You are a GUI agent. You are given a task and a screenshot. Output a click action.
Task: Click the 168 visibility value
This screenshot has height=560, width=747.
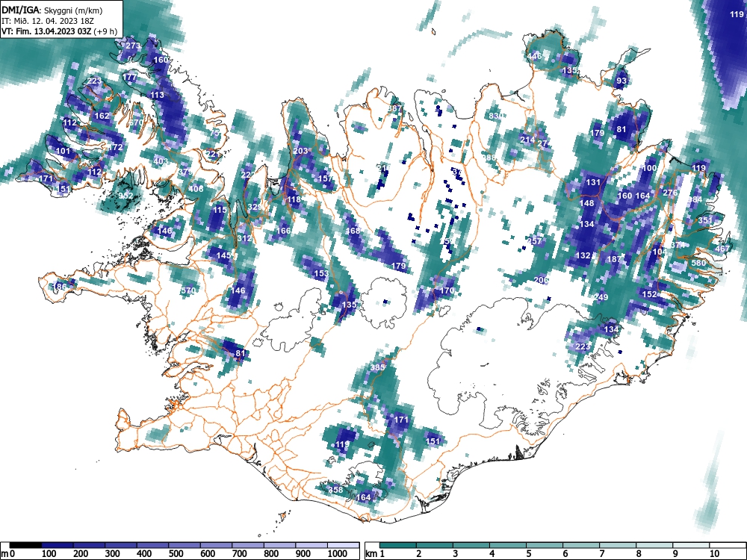353,231
